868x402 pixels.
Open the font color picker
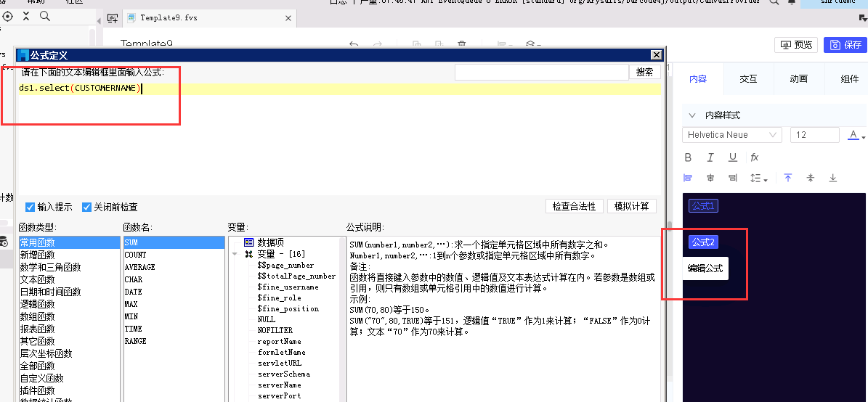point(856,135)
